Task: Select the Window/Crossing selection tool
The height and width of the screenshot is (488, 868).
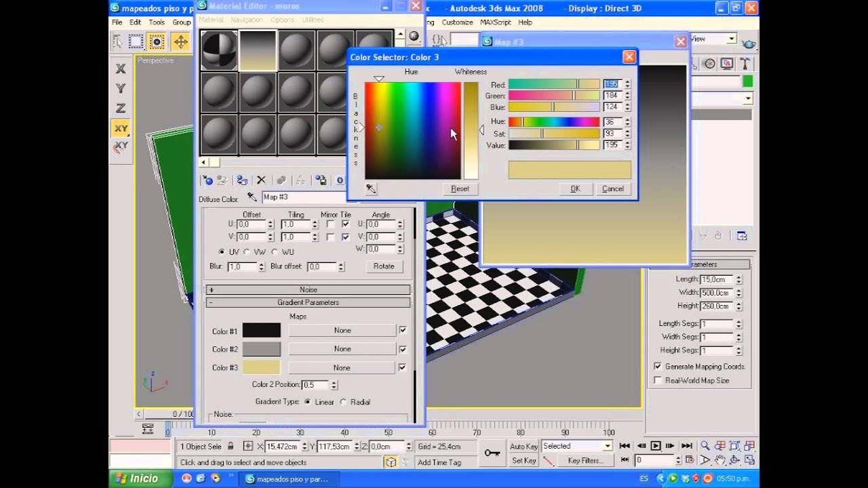Action: click(x=157, y=42)
